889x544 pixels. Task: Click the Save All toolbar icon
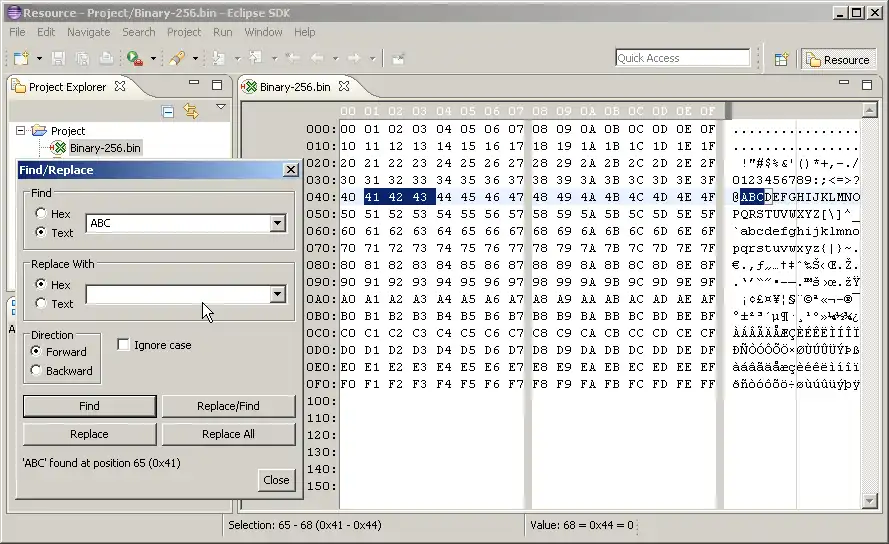pyautogui.click(x=82, y=58)
